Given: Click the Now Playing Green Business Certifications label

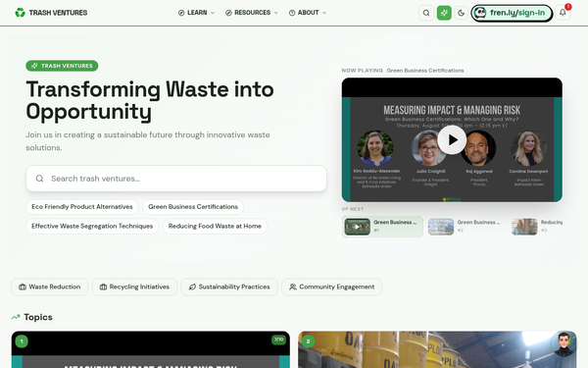Looking at the screenshot, I should (x=403, y=71).
